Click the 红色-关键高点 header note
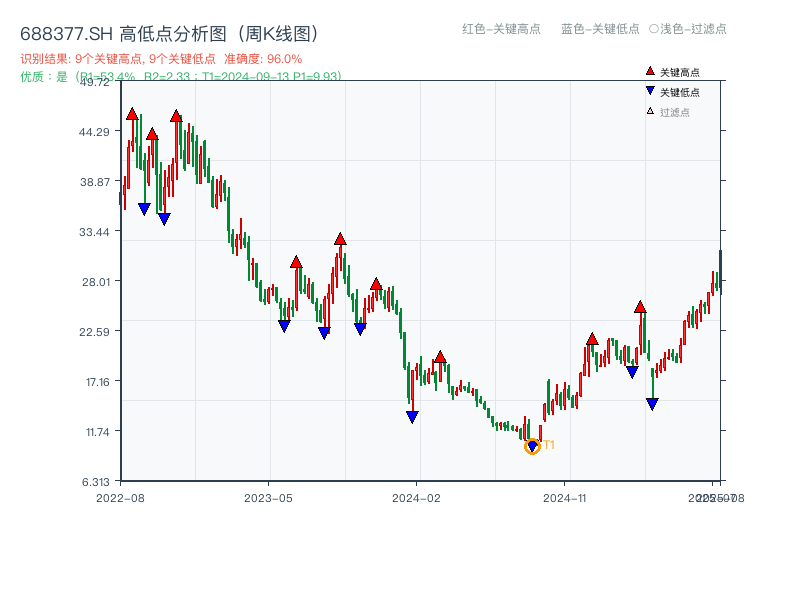 coord(501,29)
